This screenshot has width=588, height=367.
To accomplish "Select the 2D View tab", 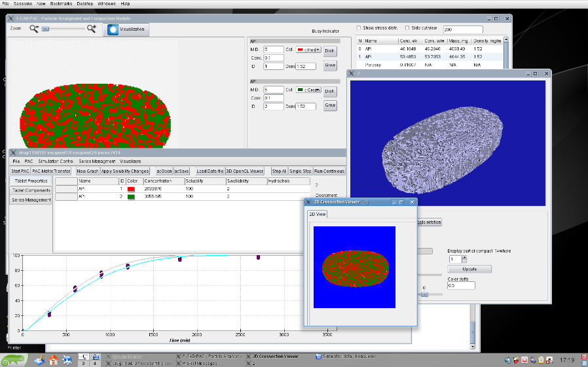I will (x=318, y=214).
